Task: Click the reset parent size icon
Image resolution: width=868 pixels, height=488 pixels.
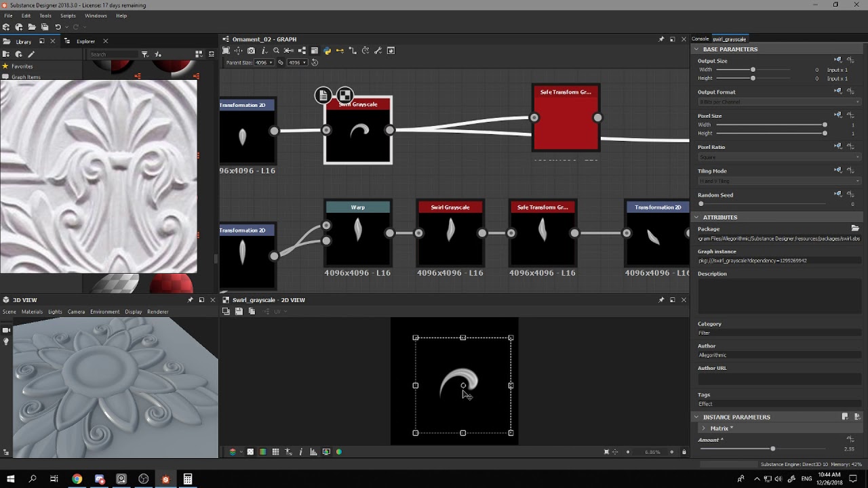Action: click(315, 62)
